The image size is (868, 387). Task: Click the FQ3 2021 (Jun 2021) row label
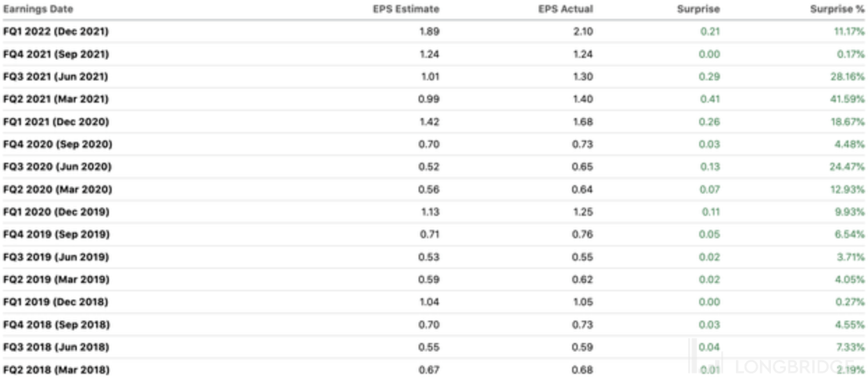coord(56,77)
